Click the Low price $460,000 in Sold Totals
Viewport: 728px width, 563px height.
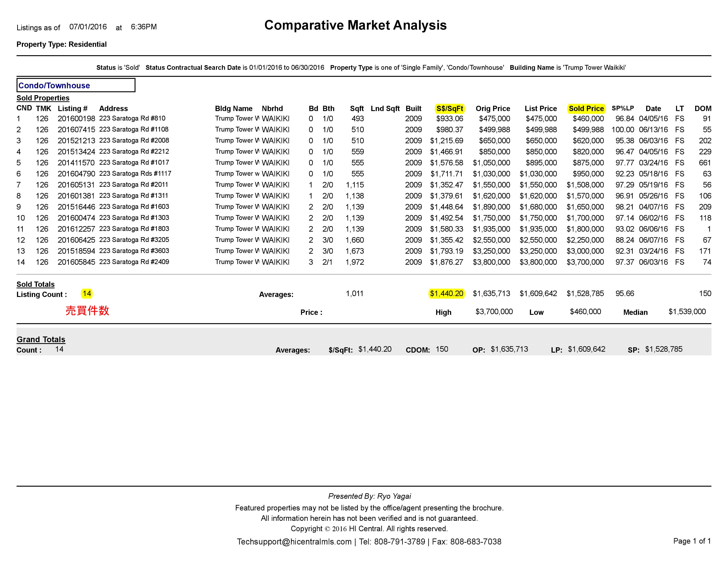pyautogui.click(x=585, y=312)
